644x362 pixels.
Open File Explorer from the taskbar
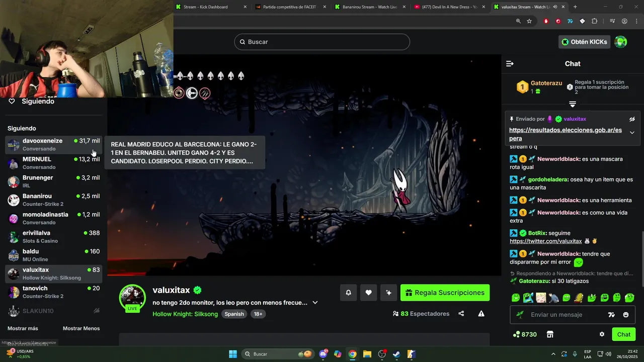367,354
